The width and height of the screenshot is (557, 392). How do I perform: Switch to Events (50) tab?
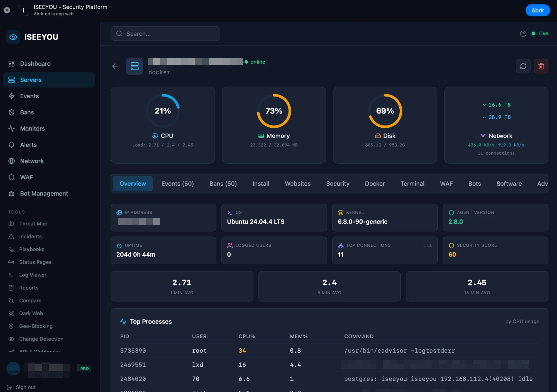coord(178,184)
